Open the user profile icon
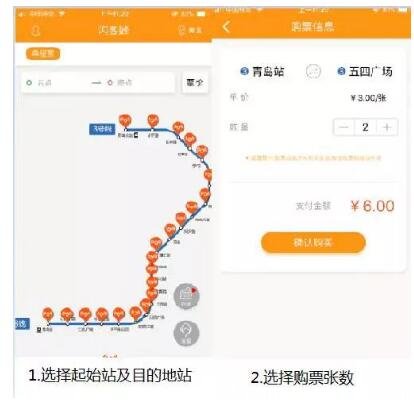414x408 pixels. (x=36, y=31)
